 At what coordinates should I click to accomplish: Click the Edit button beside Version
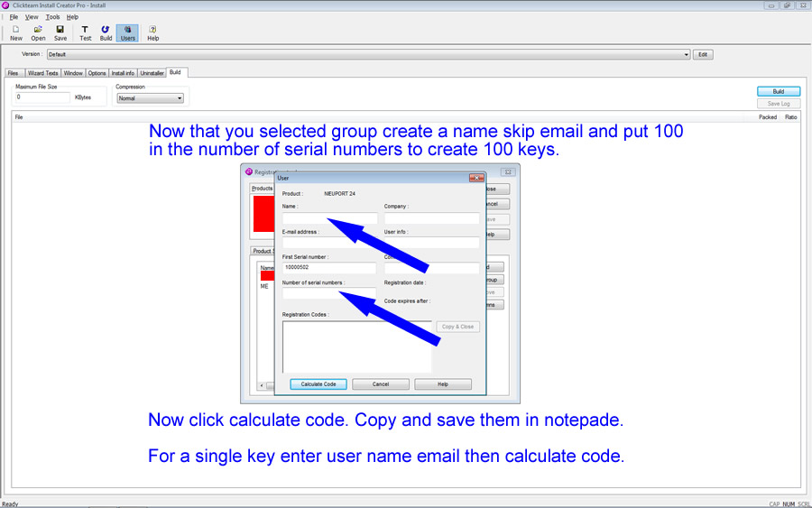click(703, 55)
